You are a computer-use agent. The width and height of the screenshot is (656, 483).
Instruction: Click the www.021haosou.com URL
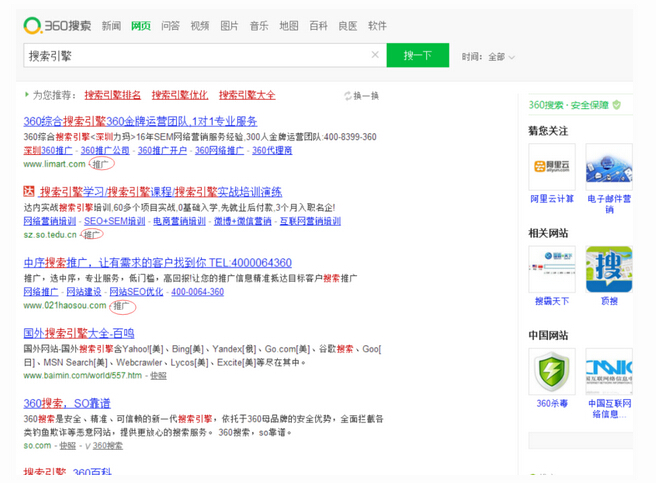[x=65, y=306]
